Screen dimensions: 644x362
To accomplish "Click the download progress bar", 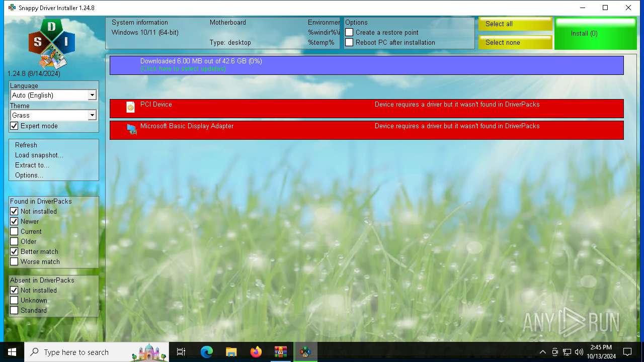I will click(367, 65).
